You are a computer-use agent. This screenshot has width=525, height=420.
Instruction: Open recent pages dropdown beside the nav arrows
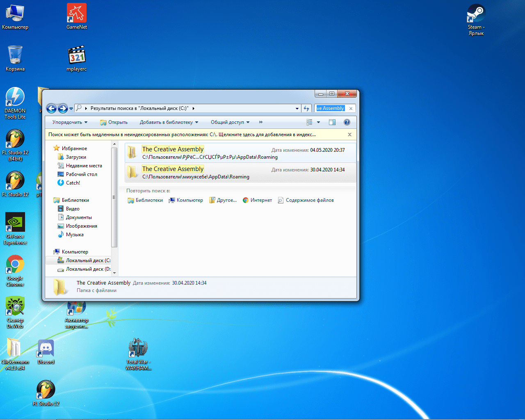point(71,109)
